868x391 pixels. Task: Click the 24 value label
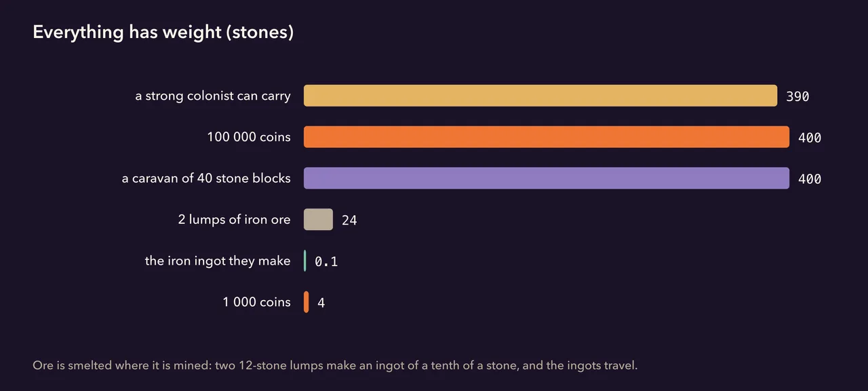349,220
